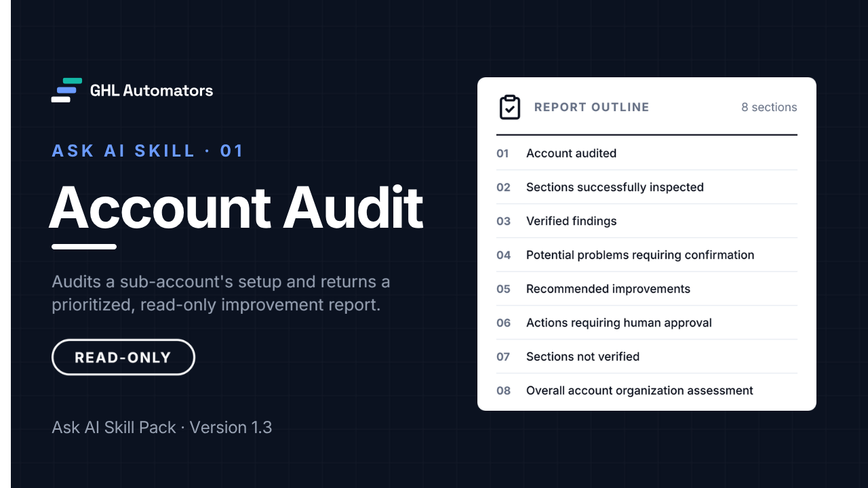Click the REPORT OUTLINE heading

click(591, 107)
